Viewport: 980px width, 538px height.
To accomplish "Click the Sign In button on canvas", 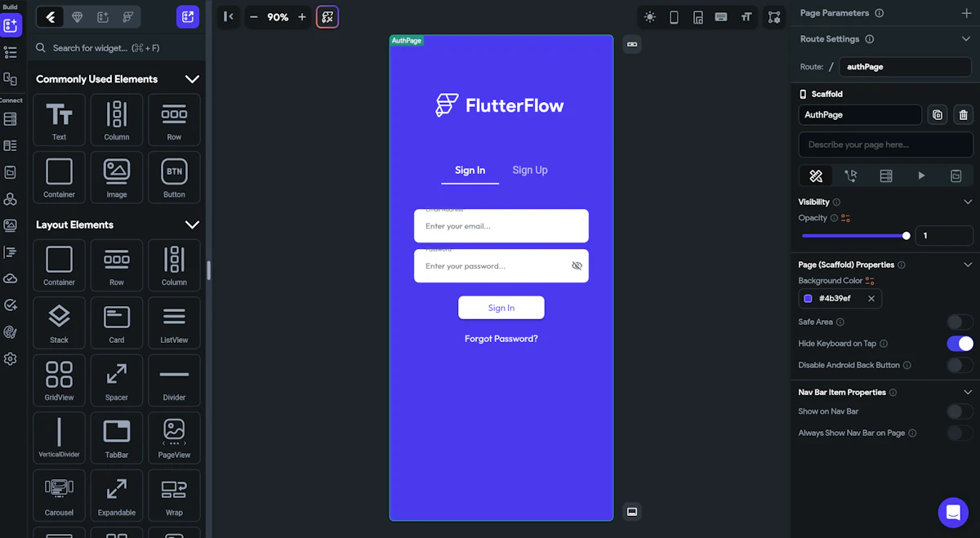I will click(501, 308).
